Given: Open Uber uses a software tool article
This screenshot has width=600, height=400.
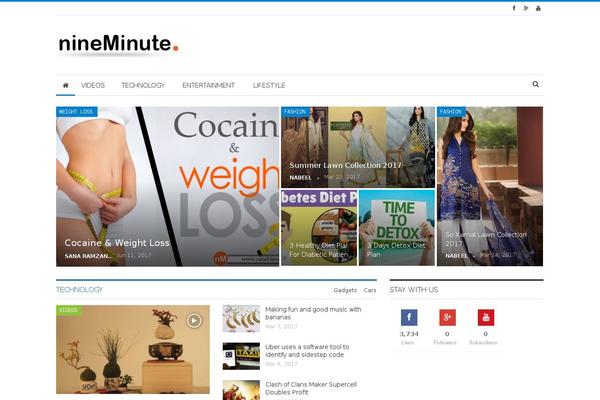Looking at the screenshot, I should (307, 351).
